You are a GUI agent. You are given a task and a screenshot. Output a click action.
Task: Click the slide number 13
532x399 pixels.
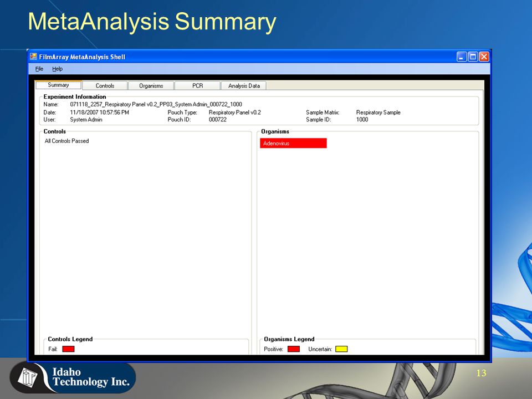(x=481, y=373)
